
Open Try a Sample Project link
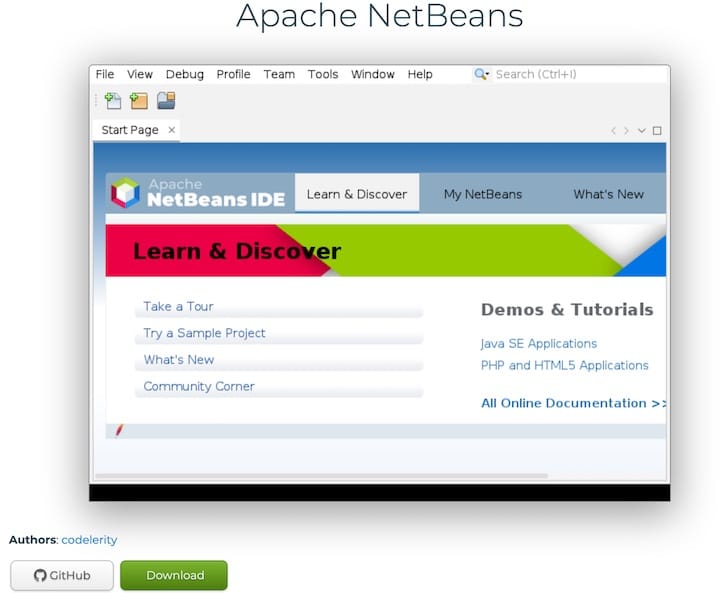point(204,333)
